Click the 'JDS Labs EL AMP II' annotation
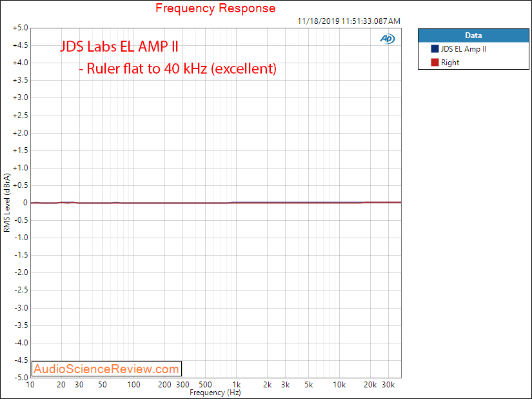Image resolution: width=532 pixels, height=399 pixels. tap(119, 46)
